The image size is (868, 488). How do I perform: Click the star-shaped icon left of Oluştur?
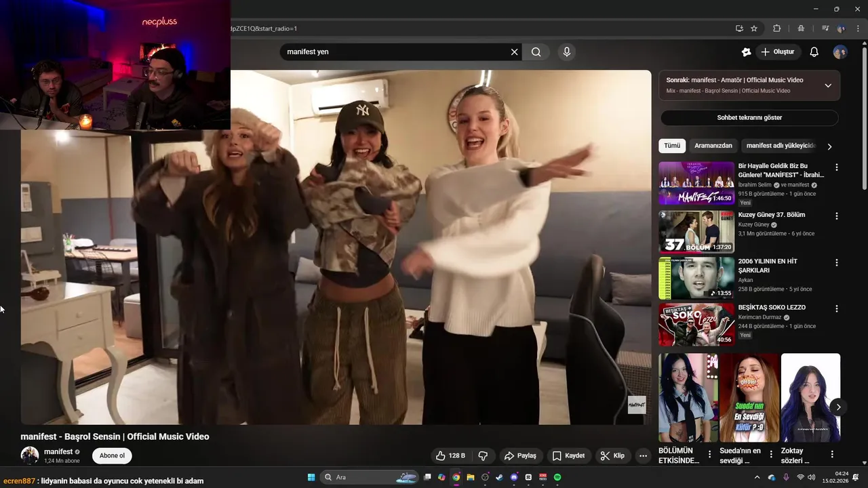(x=747, y=52)
